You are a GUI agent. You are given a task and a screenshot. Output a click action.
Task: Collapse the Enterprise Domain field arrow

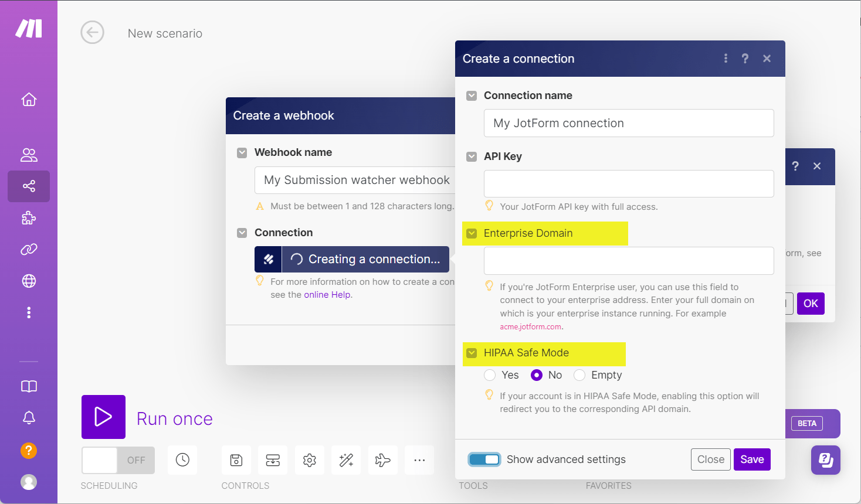[x=472, y=233]
